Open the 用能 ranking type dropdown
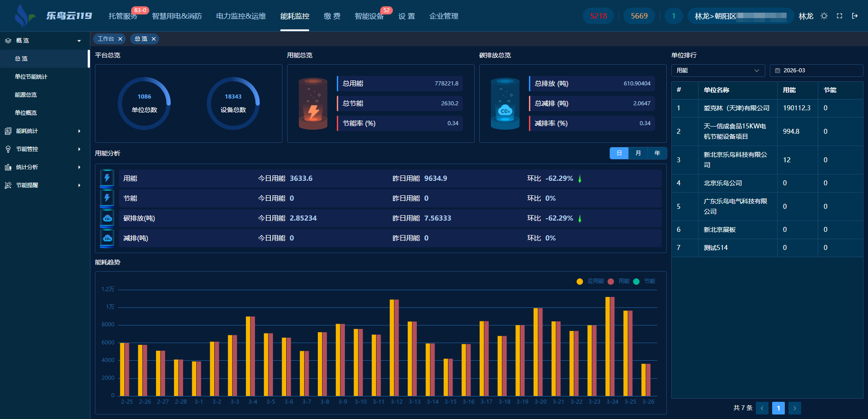 coord(717,71)
